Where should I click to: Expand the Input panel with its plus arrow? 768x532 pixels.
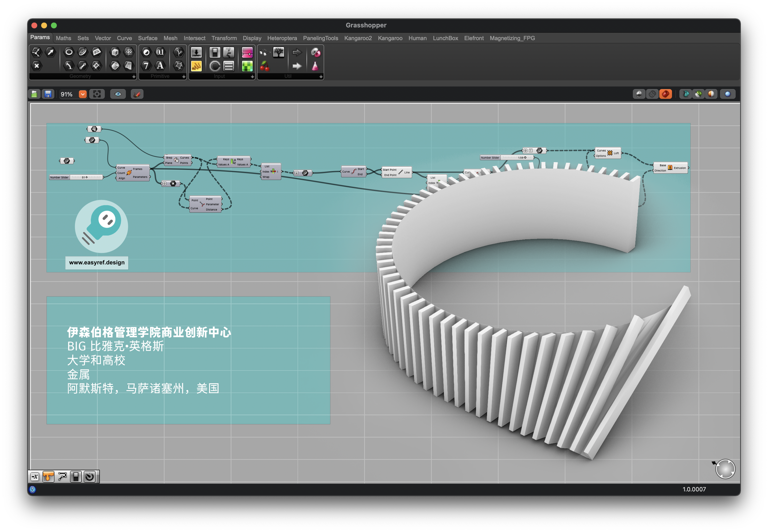252,77
